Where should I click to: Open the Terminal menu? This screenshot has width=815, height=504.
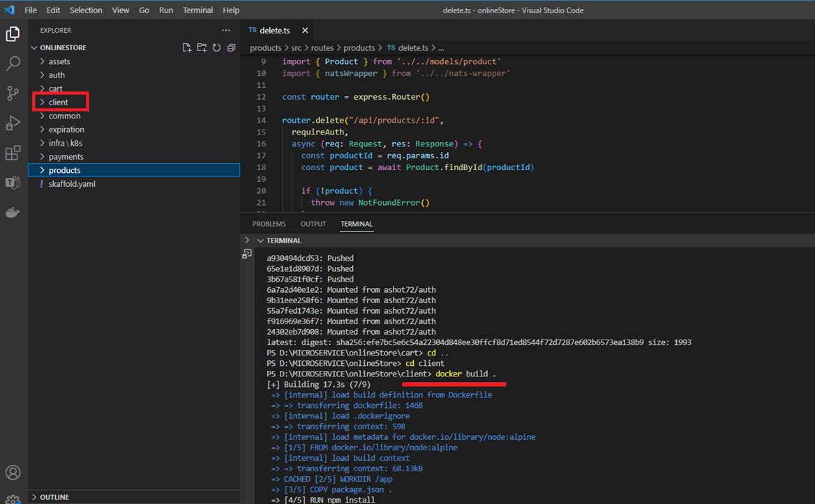[197, 10]
